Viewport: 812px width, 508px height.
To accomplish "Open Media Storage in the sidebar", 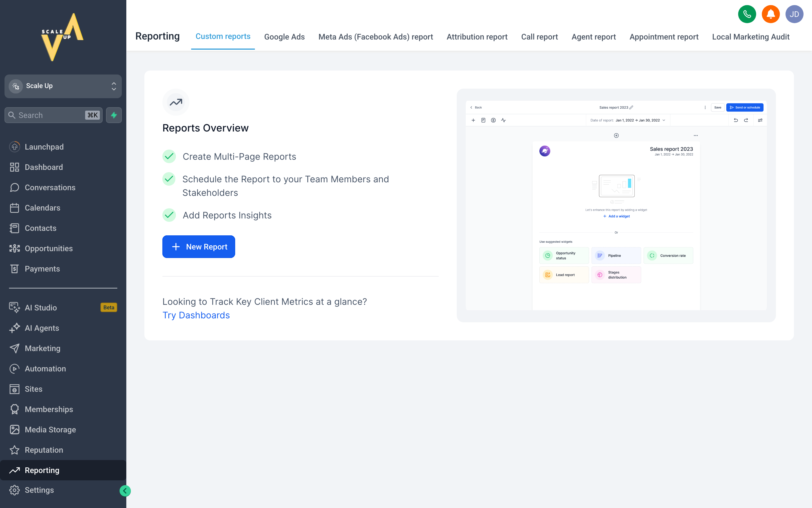I will (63, 429).
